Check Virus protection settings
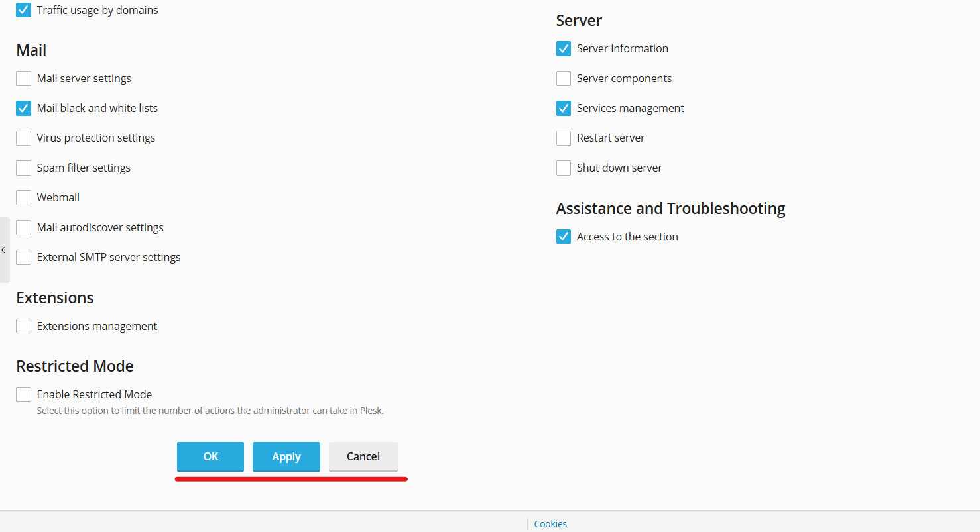Image resolution: width=980 pixels, height=532 pixels. coord(23,138)
